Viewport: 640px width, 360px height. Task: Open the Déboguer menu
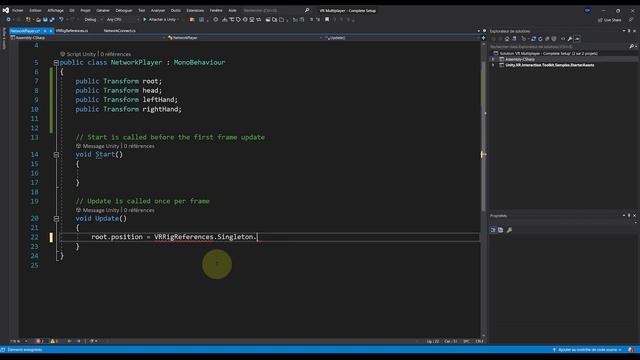coord(124,10)
